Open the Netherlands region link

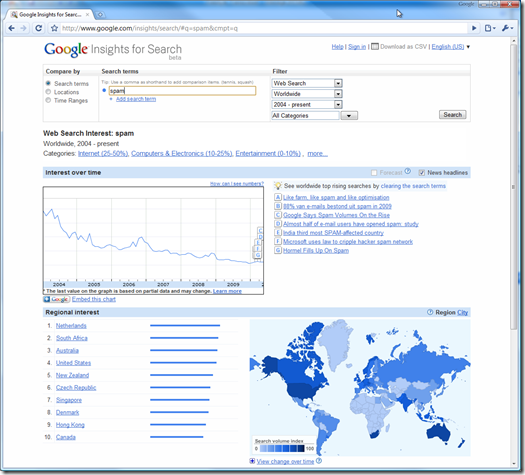(x=71, y=326)
